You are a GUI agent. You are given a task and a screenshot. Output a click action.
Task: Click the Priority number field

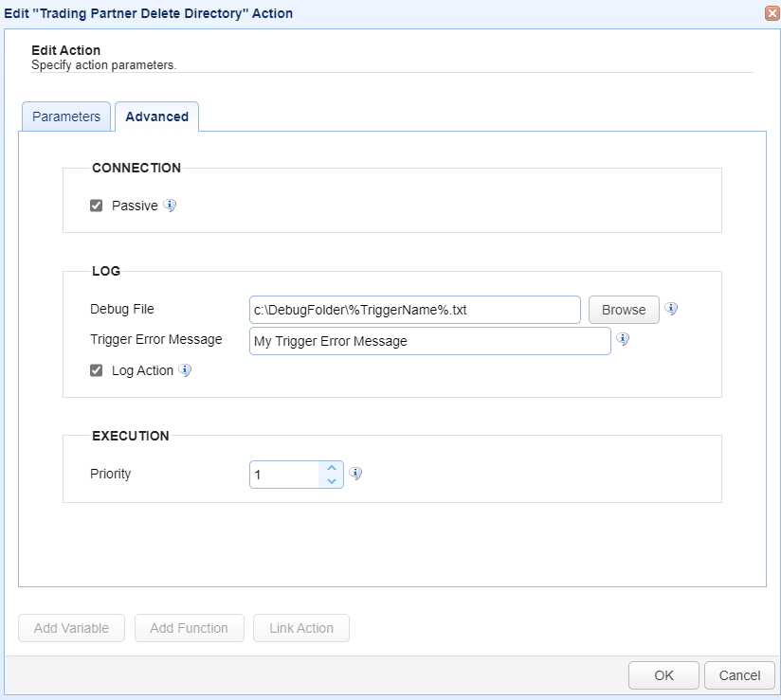(x=284, y=475)
